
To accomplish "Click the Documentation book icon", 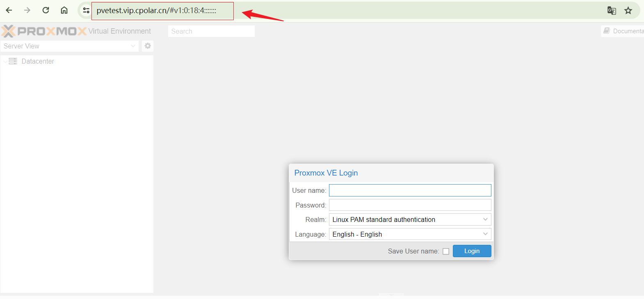I will [607, 31].
